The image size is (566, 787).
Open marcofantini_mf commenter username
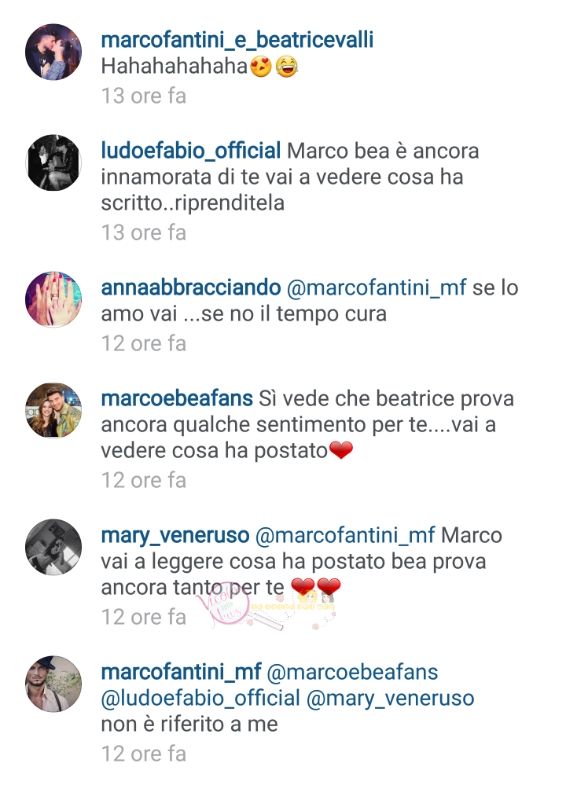pos(181,673)
